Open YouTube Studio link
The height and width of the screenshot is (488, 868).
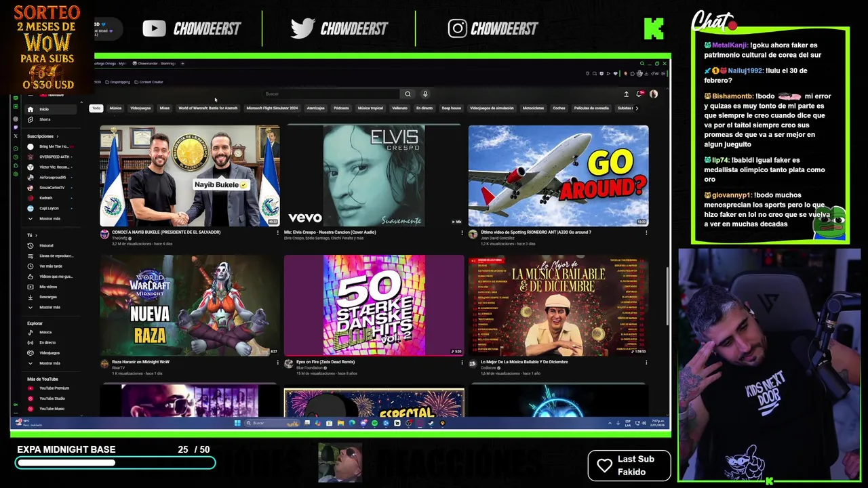point(52,399)
